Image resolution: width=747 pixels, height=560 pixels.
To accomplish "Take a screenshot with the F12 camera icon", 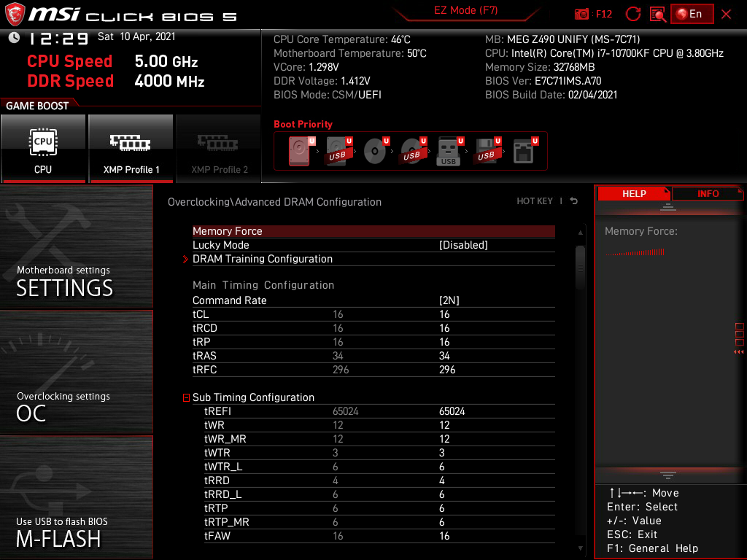I will tap(581, 15).
